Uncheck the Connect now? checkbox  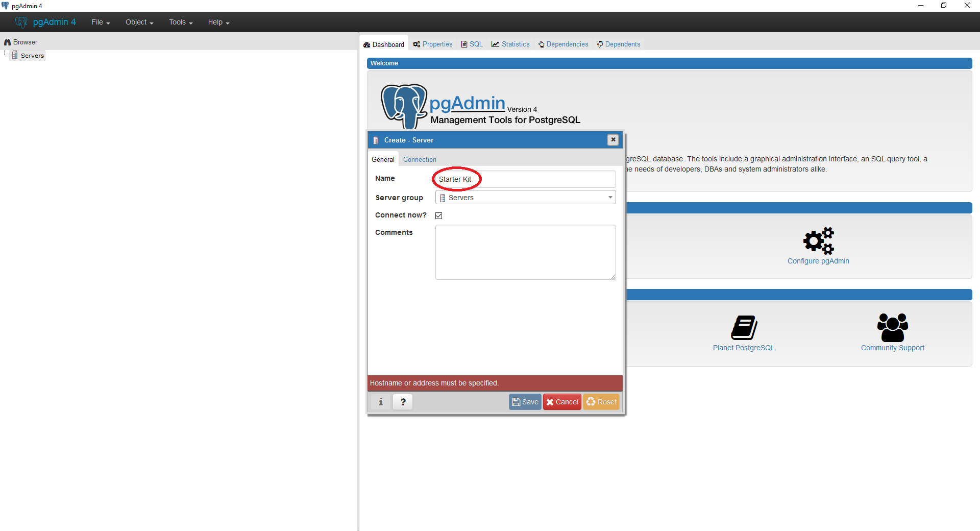tap(438, 215)
